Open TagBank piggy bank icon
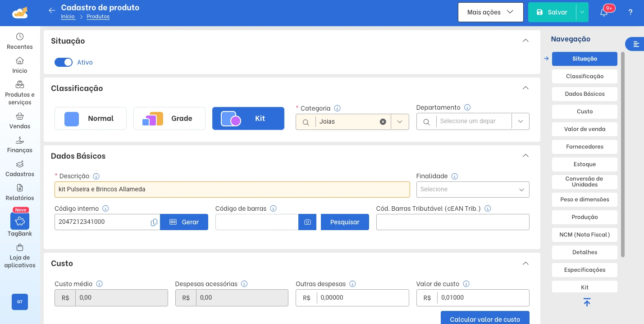This screenshot has width=644, height=324. [20, 221]
